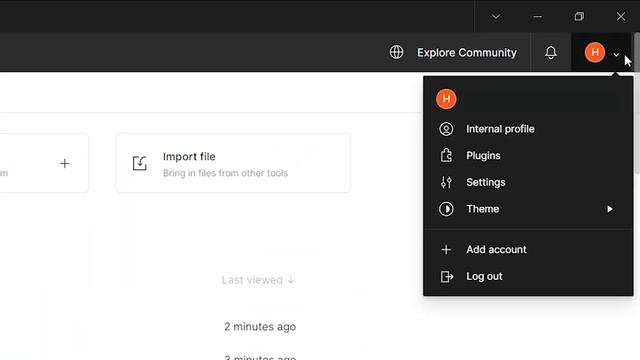Click 'Bring in files from other tools' text

point(225,173)
